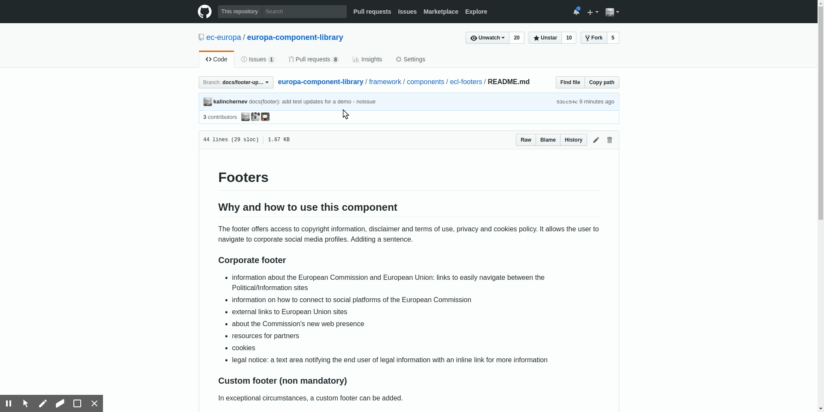Switch to the repository Pull requests tab
Viewport: 824px width, 412px height.
[314, 59]
